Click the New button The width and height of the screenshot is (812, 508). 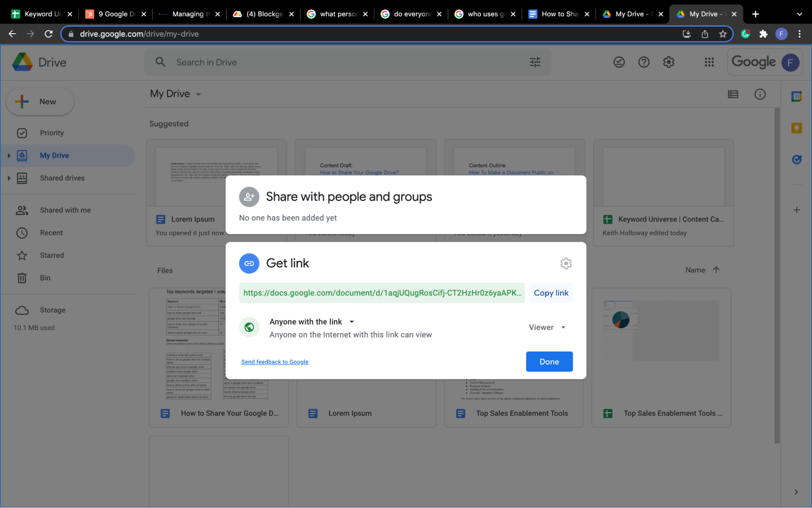(40, 102)
